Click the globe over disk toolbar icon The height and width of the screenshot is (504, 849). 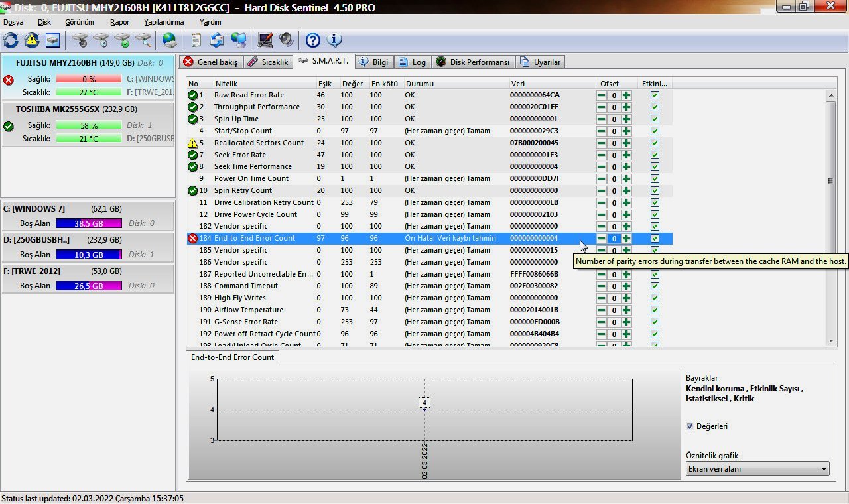(x=170, y=40)
